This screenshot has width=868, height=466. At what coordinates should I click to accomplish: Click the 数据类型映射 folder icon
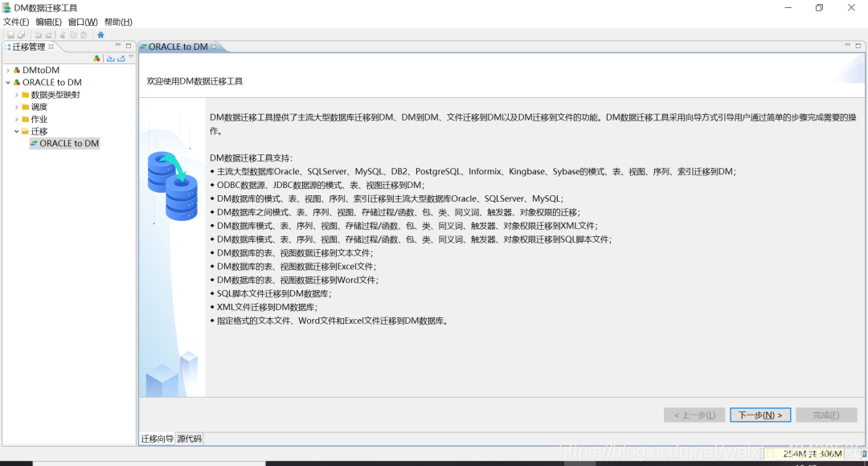point(26,95)
